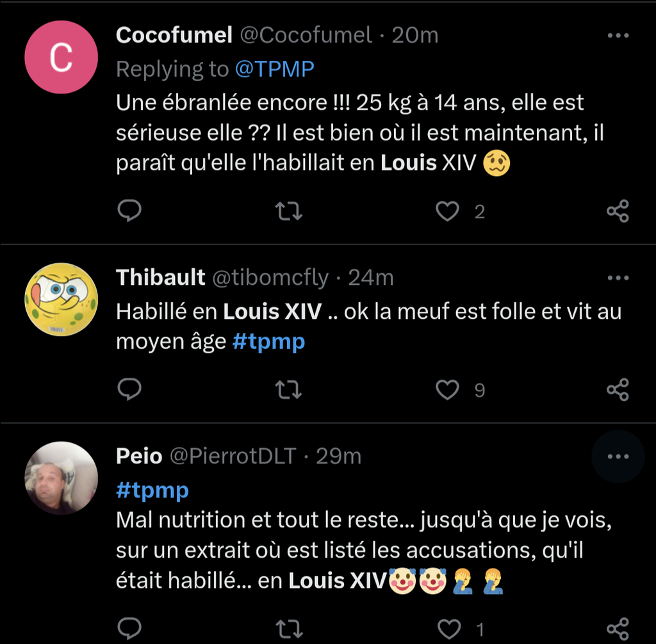The height and width of the screenshot is (644, 656).
Task: Like Thibault's tweet with 9 likes
Action: pos(447,389)
